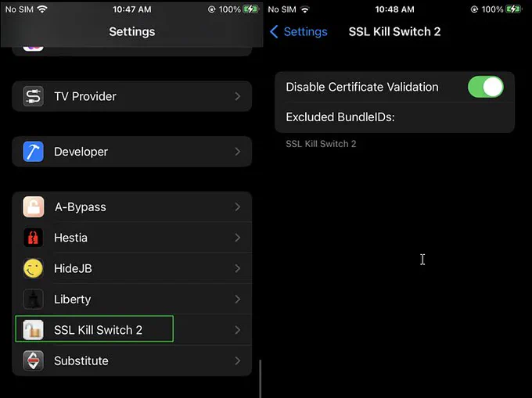Tap the Substitute icon
This screenshot has height=398, width=532.
pyautogui.click(x=33, y=360)
